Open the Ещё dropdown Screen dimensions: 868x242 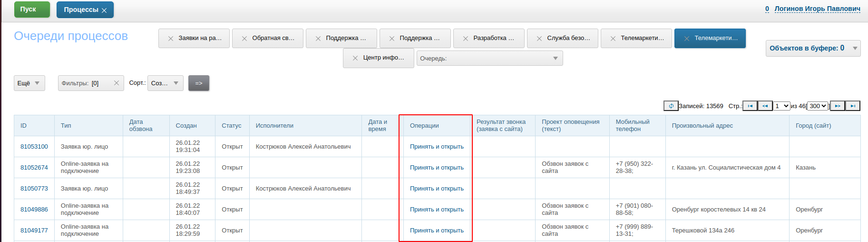pyautogui.click(x=29, y=83)
